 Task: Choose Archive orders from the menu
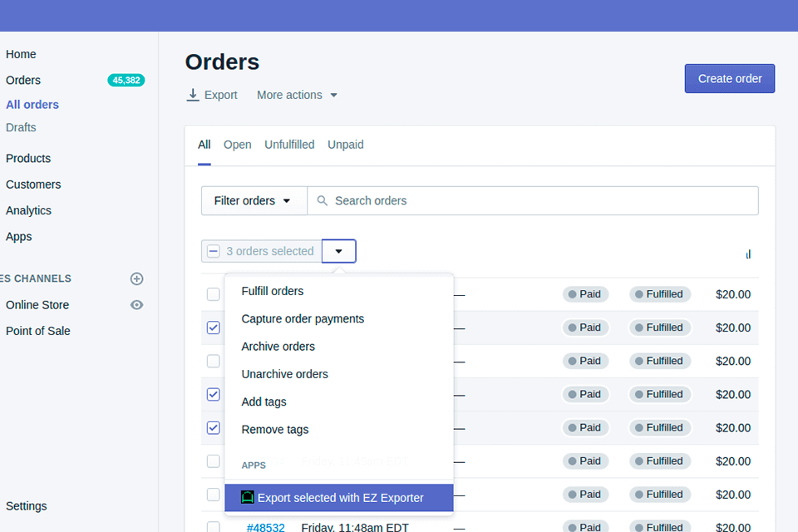pyautogui.click(x=278, y=347)
